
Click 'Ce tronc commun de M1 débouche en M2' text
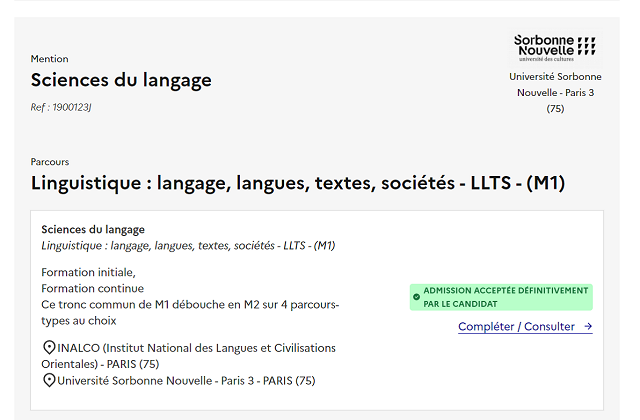click(190, 313)
